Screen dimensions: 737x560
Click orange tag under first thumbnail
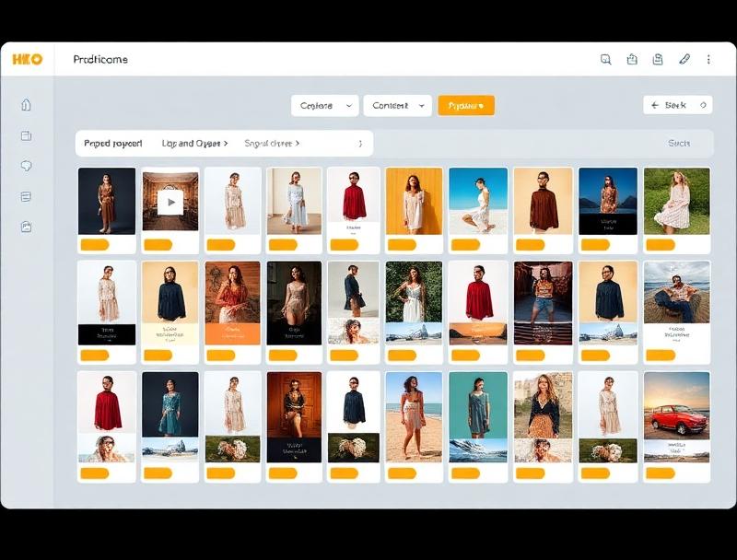pos(95,245)
